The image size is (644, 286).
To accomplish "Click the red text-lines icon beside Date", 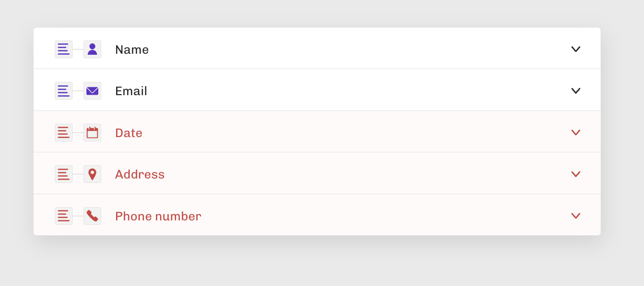I will pyautogui.click(x=64, y=133).
